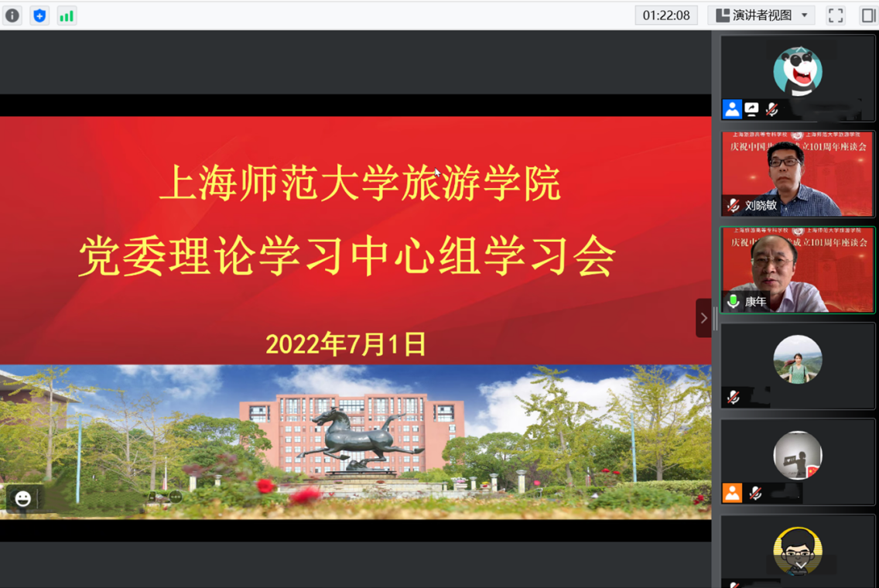
Task: Open the meeting info icon
Action: (12, 15)
